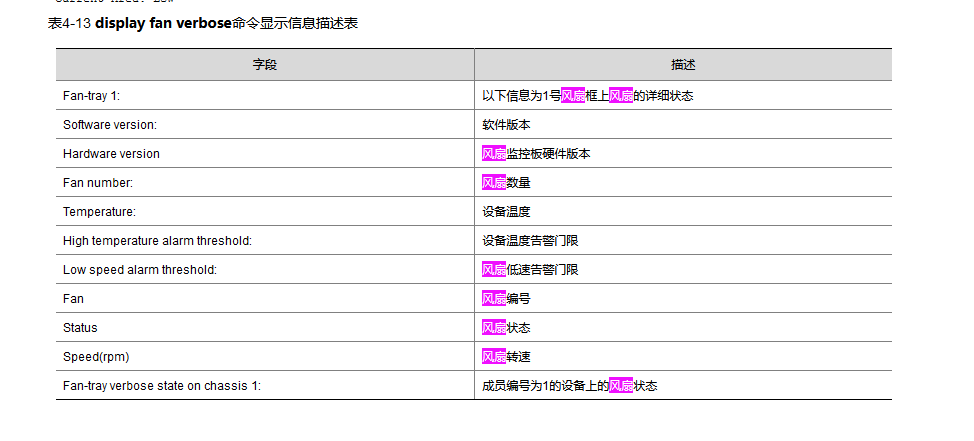Click the "描述" column header

click(683, 65)
